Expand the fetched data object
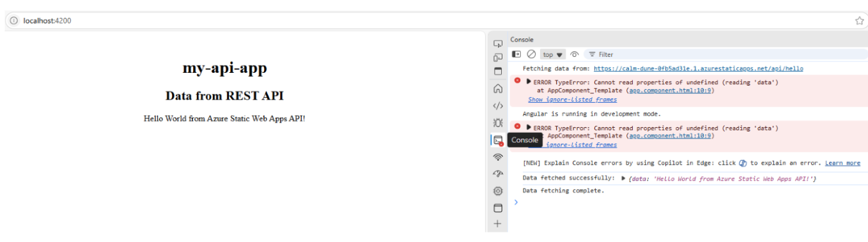Screen dimensions: 868x242 click(x=623, y=178)
